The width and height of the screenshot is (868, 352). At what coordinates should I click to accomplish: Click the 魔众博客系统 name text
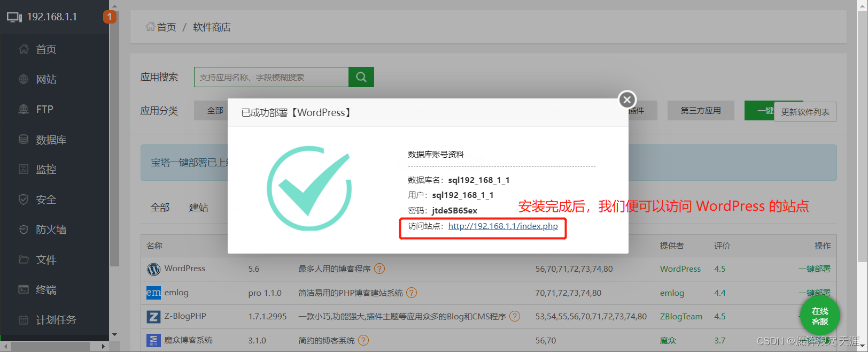pos(189,340)
